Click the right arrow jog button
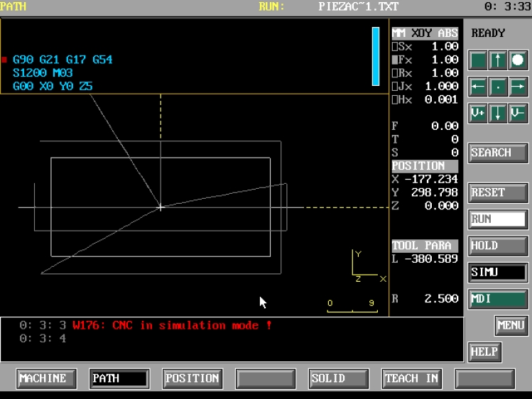 519,87
